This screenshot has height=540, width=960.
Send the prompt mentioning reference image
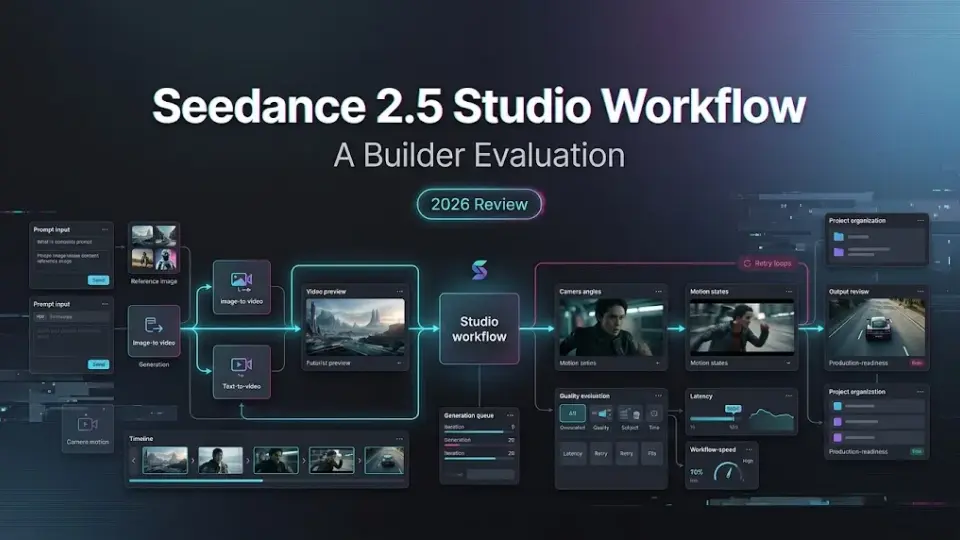(x=98, y=280)
